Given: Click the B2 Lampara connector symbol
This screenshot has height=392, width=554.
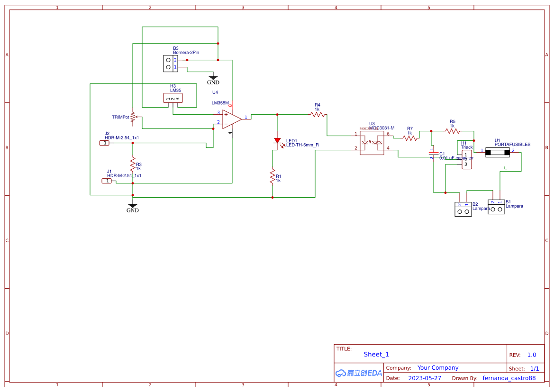Looking at the screenshot, I should click(x=463, y=210).
